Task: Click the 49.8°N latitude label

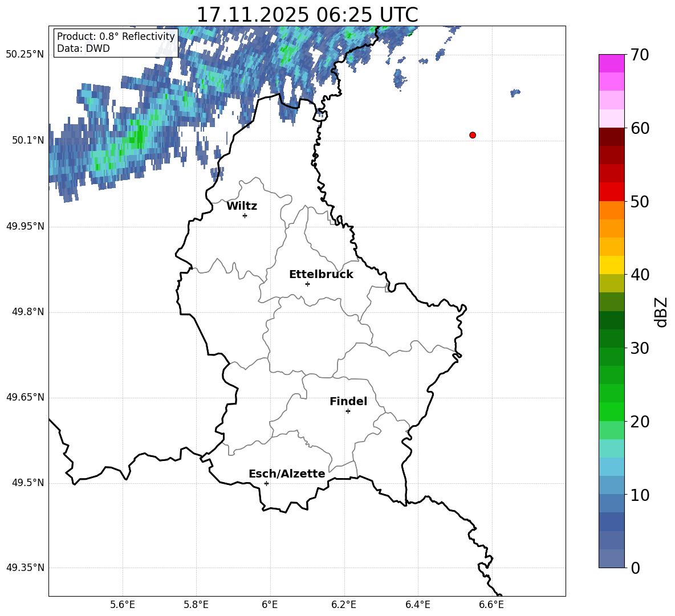Action: pos(28,312)
